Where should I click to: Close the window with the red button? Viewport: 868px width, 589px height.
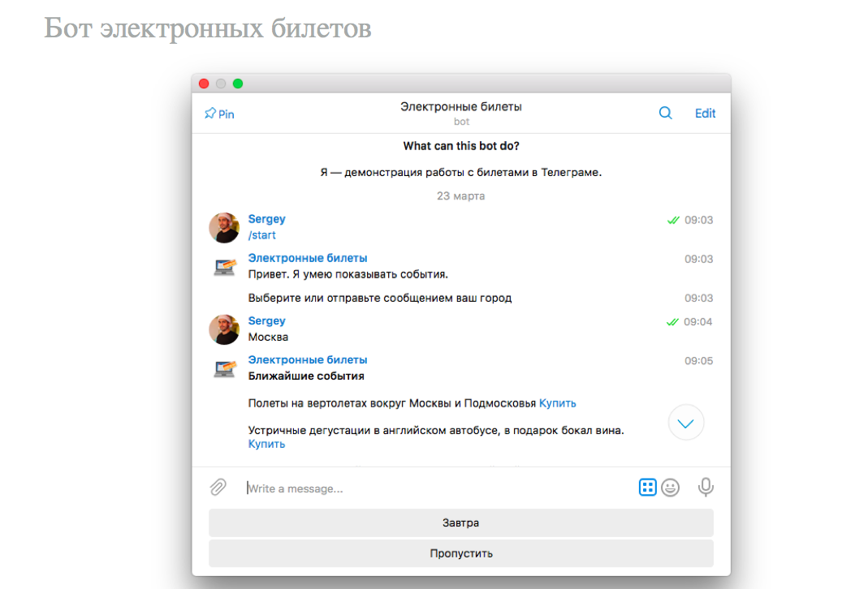coord(204,84)
